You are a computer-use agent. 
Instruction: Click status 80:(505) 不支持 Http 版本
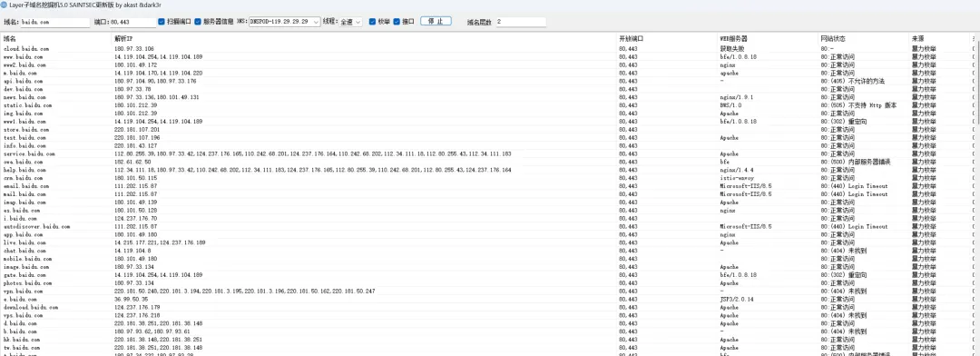[x=858, y=105]
